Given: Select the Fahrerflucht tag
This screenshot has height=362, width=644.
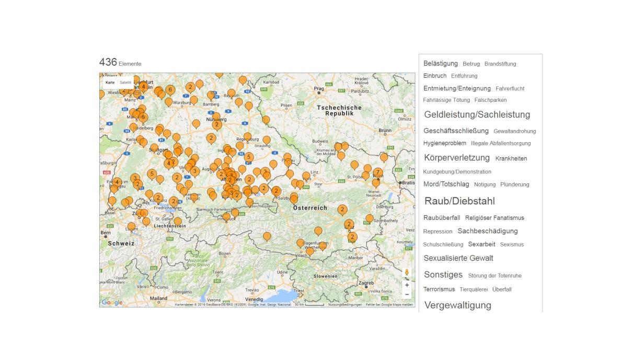Looking at the screenshot, I should [510, 89].
